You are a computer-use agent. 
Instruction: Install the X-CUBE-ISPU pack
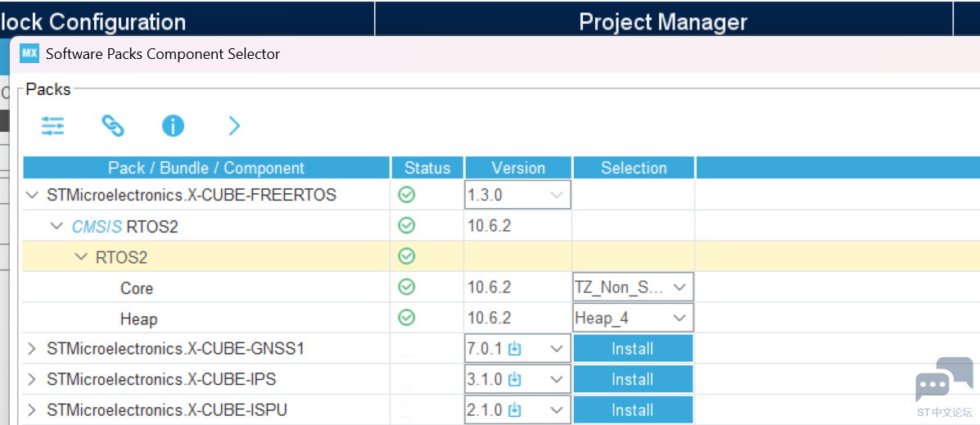tap(633, 410)
